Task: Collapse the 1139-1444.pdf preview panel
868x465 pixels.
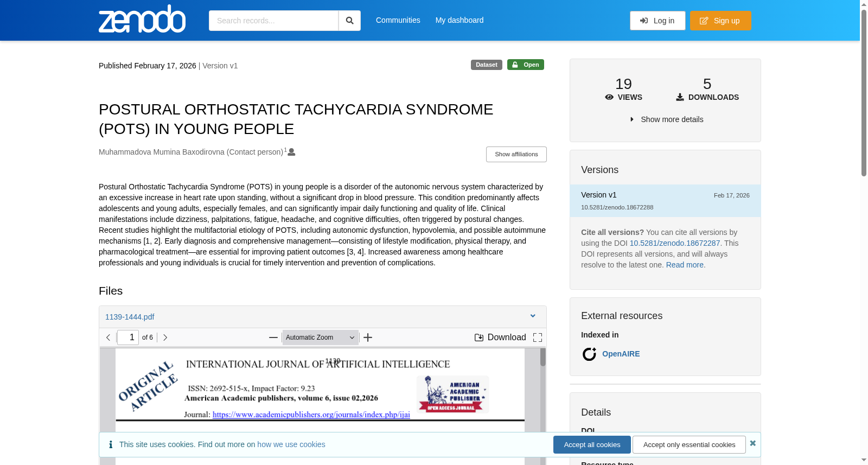Action: coord(533,316)
